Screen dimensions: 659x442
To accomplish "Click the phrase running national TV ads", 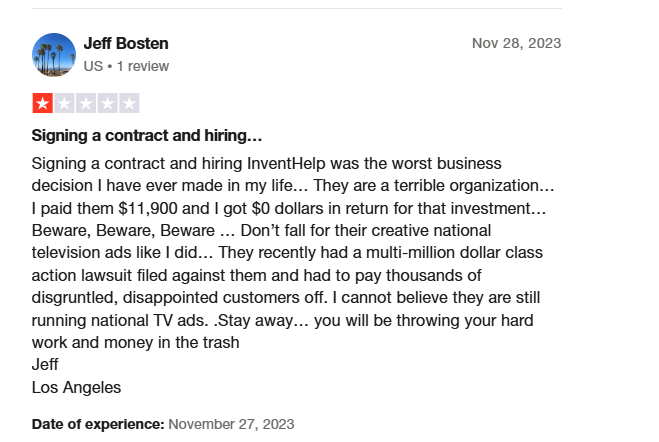I will pyautogui.click(x=120, y=320).
